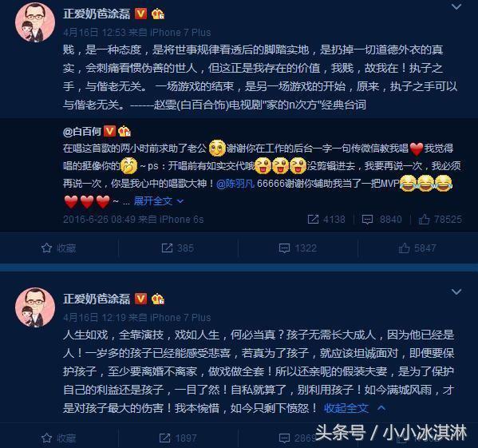This screenshot has height=448, width=478.
Task: Open the @白百何 profile link
Action: click(82, 132)
